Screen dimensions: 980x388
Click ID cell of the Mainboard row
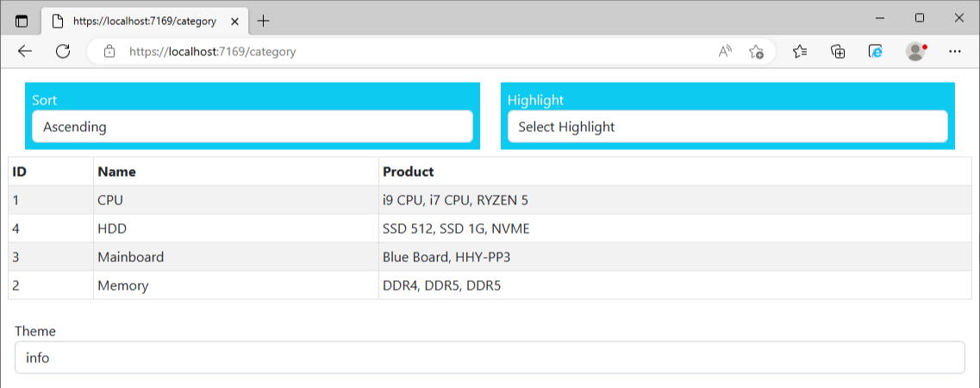[51, 257]
